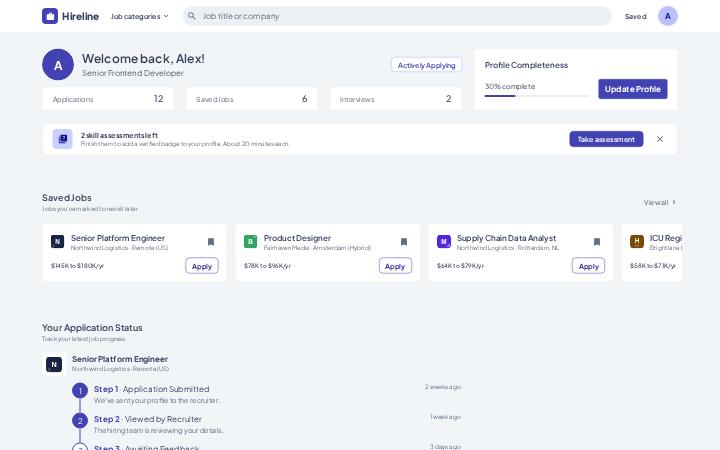Click Northwind logo in Application Status section
Viewport: 720px width, 450px height.
point(54,365)
